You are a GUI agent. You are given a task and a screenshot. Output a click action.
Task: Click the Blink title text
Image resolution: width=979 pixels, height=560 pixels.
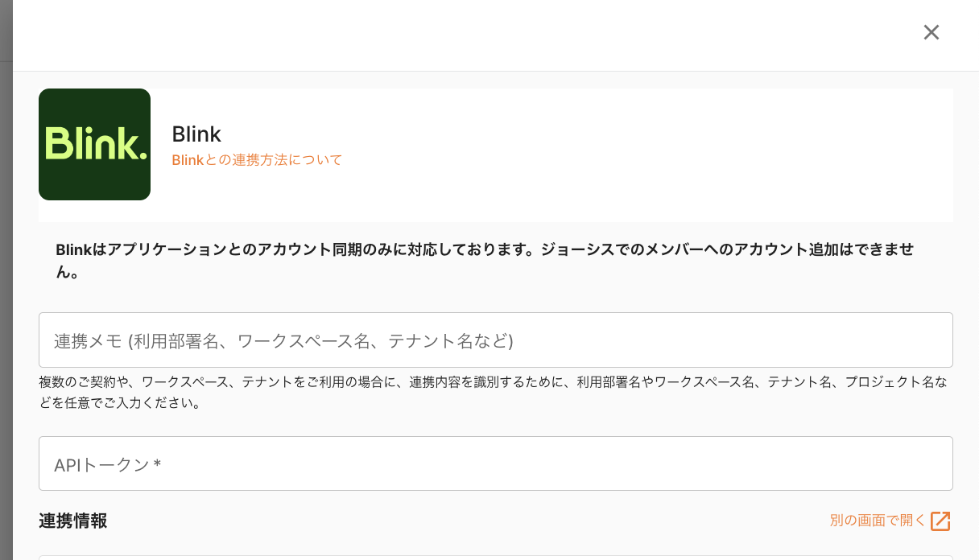pyautogui.click(x=196, y=134)
